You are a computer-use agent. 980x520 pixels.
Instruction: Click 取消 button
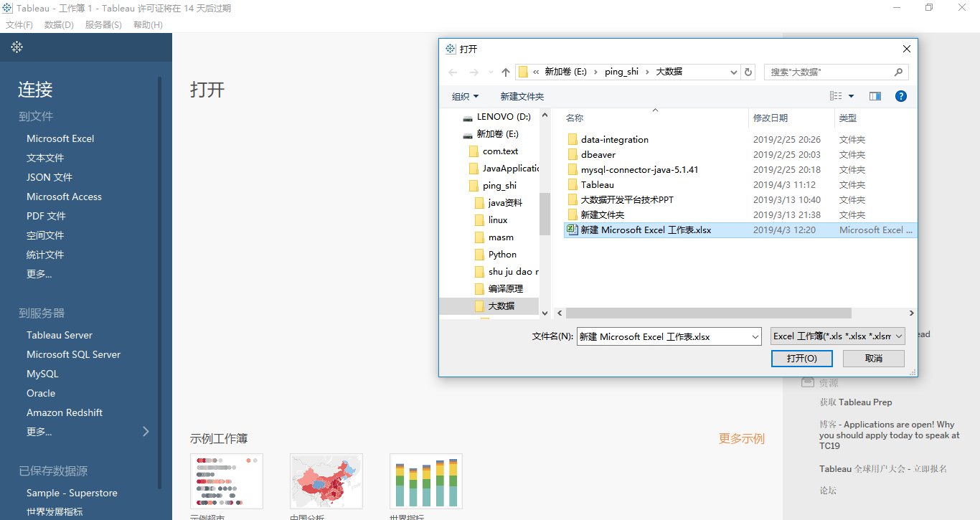pos(873,358)
